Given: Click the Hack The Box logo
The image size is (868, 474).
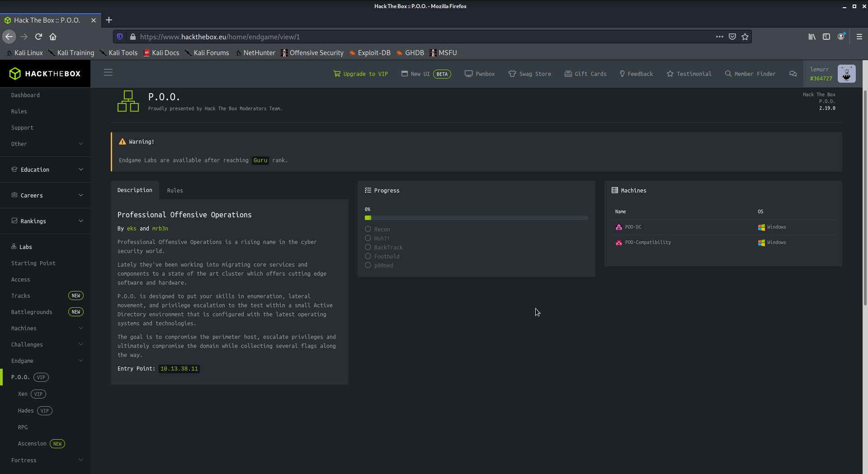Looking at the screenshot, I should [x=45, y=74].
